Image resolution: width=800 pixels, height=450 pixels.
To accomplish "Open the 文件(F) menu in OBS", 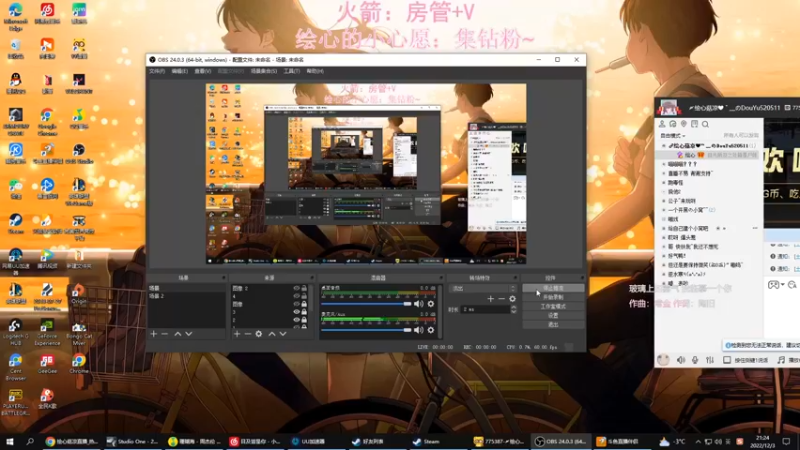I will coord(157,71).
